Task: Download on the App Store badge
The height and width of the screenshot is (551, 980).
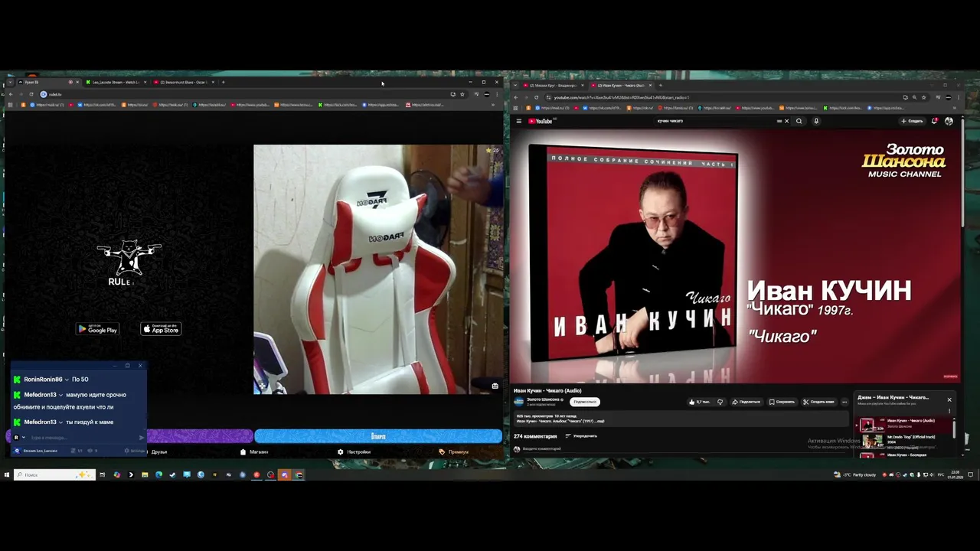Action: pyautogui.click(x=161, y=329)
